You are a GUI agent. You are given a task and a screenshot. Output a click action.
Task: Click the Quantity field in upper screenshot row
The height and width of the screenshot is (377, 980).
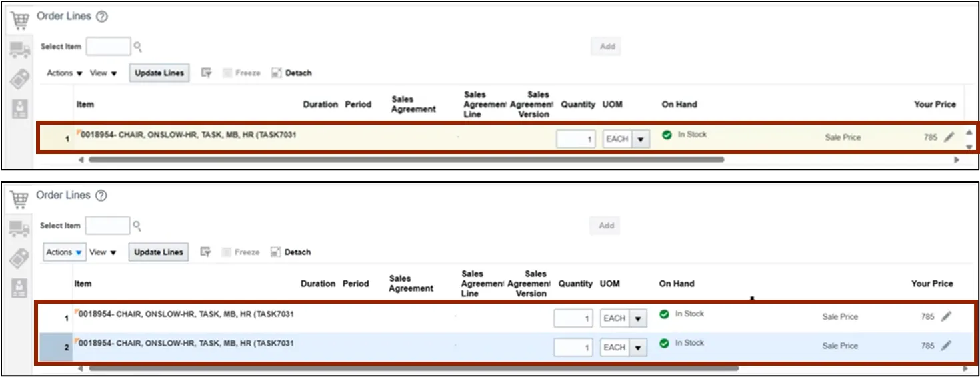coord(575,139)
